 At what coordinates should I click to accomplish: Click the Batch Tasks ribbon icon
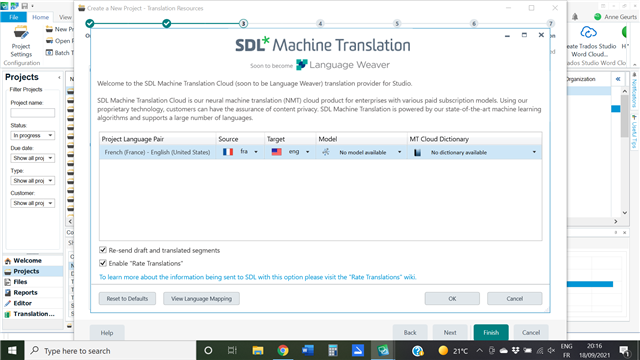(49, 53)
